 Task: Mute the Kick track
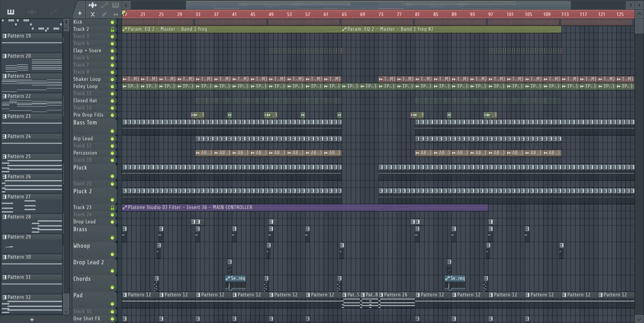click(x=112, y=22)
